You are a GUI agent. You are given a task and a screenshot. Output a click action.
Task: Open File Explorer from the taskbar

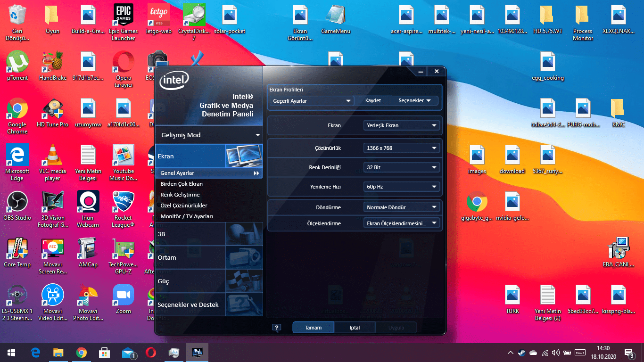click(x=58, y=353)
